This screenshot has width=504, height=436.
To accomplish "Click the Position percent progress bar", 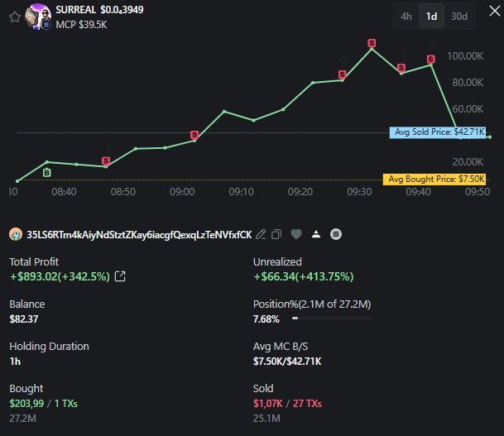I will (331, 319).
